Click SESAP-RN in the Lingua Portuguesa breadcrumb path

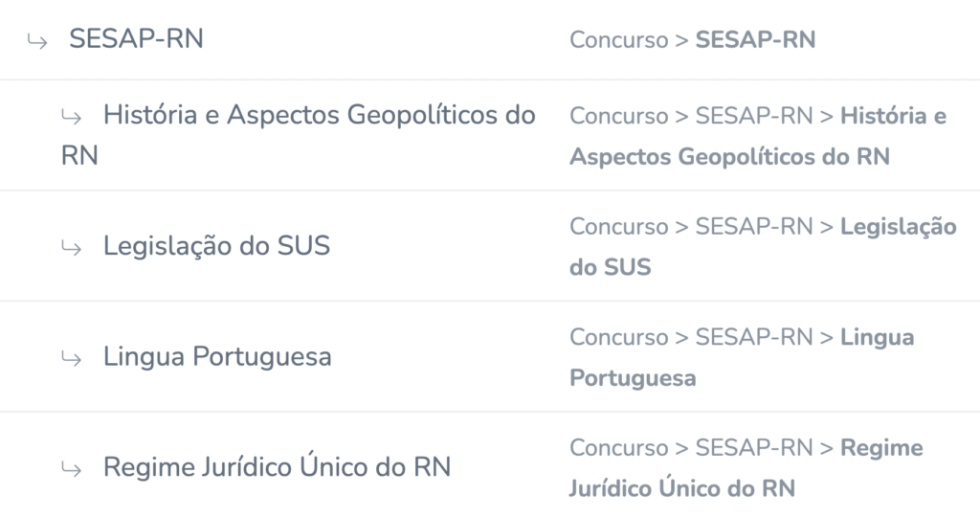click(754, 338)
